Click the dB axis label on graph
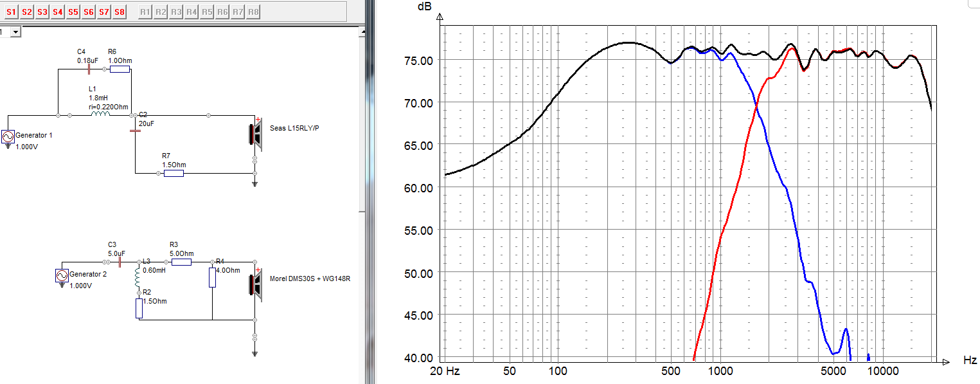The height and width of the screenshot is (384, 980). pos(425,6)
